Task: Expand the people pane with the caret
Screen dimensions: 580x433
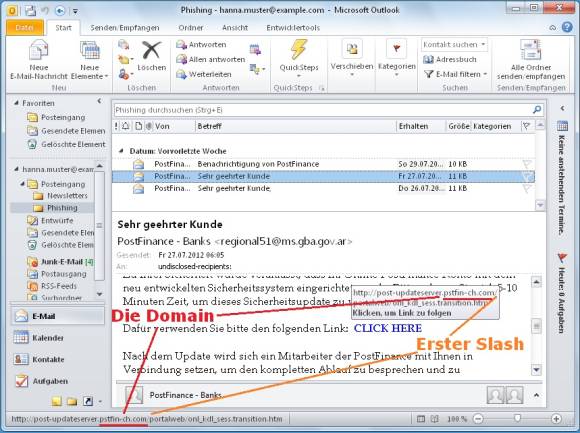Action: click(536, 396)
